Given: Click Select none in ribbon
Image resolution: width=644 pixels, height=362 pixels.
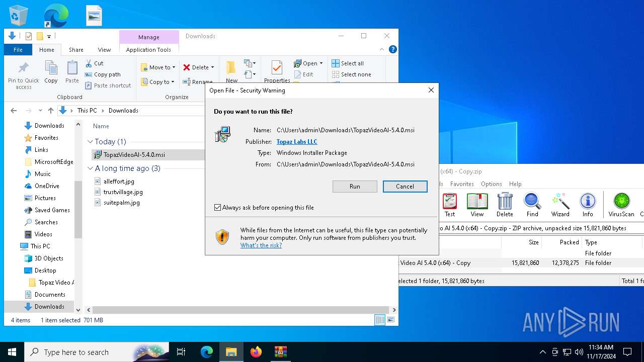Looking at the screenshot, I should pyautogui.click(x=351, y=74).
